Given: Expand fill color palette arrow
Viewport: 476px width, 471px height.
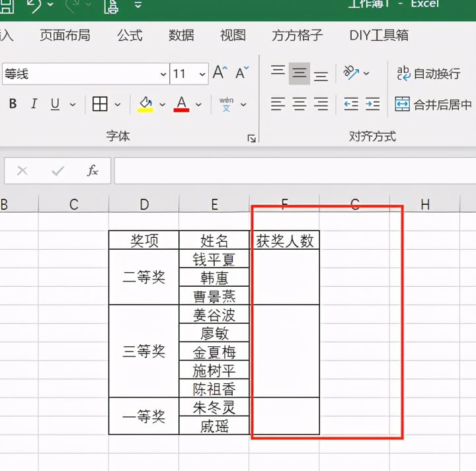Looking at the screenshot, I should point(163,104).
